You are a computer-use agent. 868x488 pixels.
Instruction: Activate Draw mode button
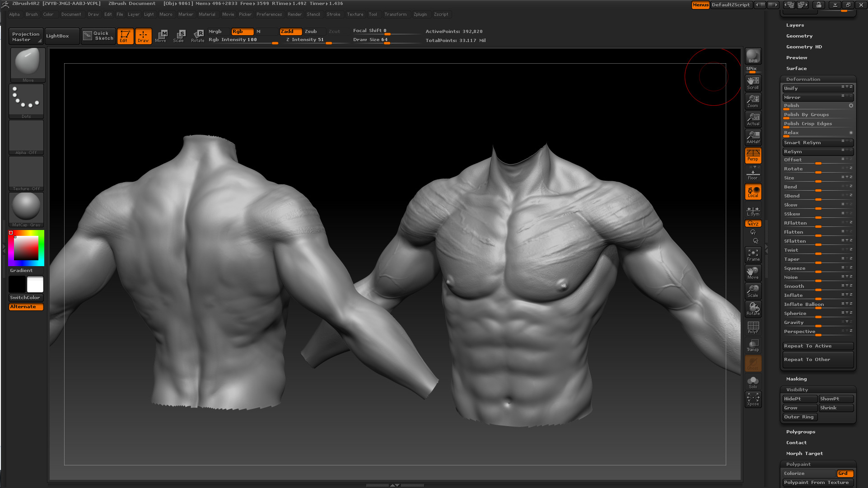[143, 36]
